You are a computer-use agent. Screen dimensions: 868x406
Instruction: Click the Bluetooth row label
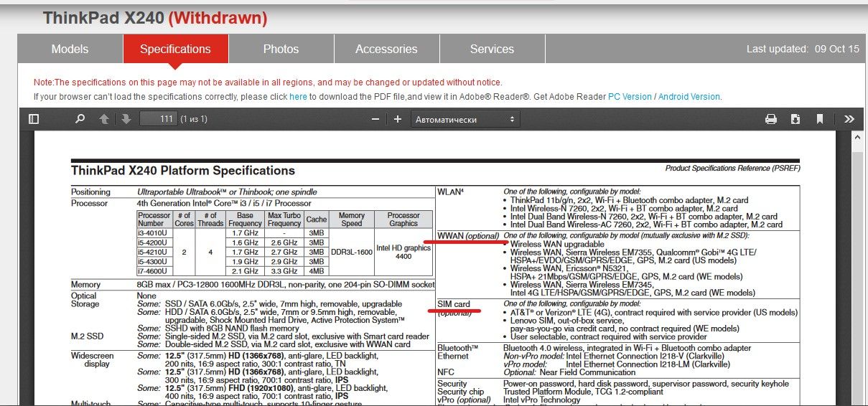click(x=456, y=348)
